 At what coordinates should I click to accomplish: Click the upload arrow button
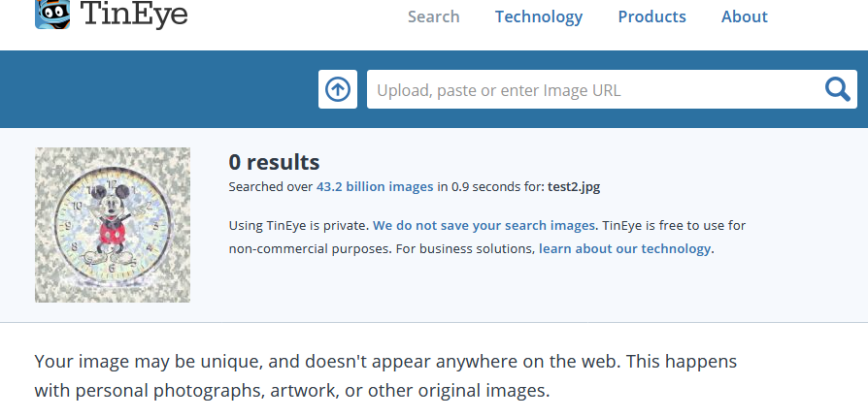338,89
